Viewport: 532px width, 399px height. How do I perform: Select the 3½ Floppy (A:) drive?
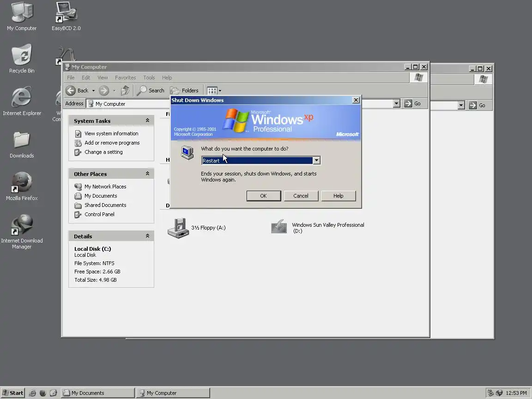click(196, 228)
